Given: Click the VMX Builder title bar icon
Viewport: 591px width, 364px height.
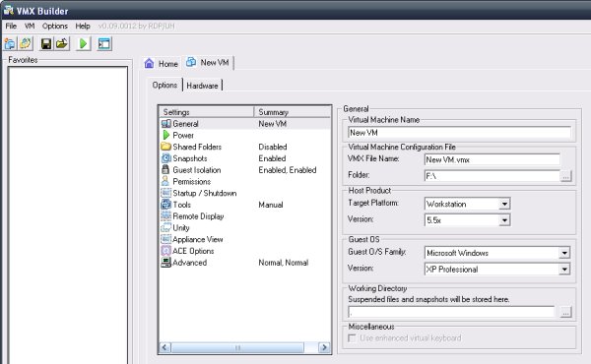Looking at the screenshot, I should coord(9,10).
